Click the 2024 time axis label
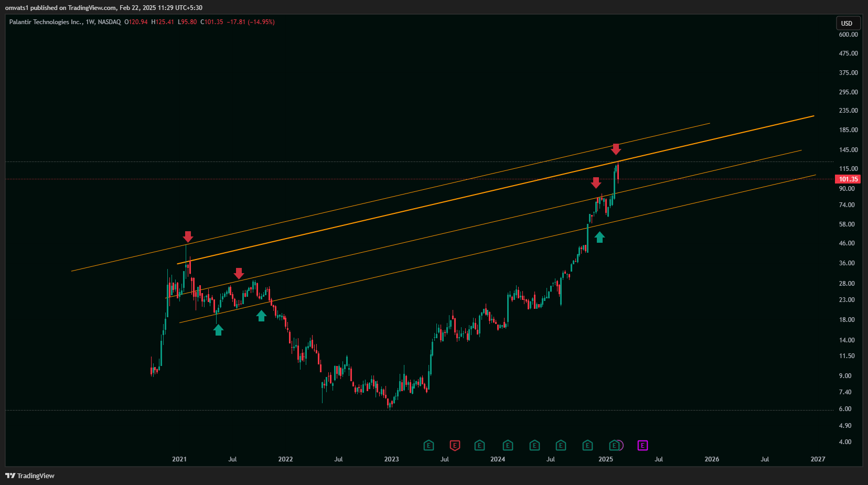The width and height of the screenshot is (868, 485). click(498, 459)
